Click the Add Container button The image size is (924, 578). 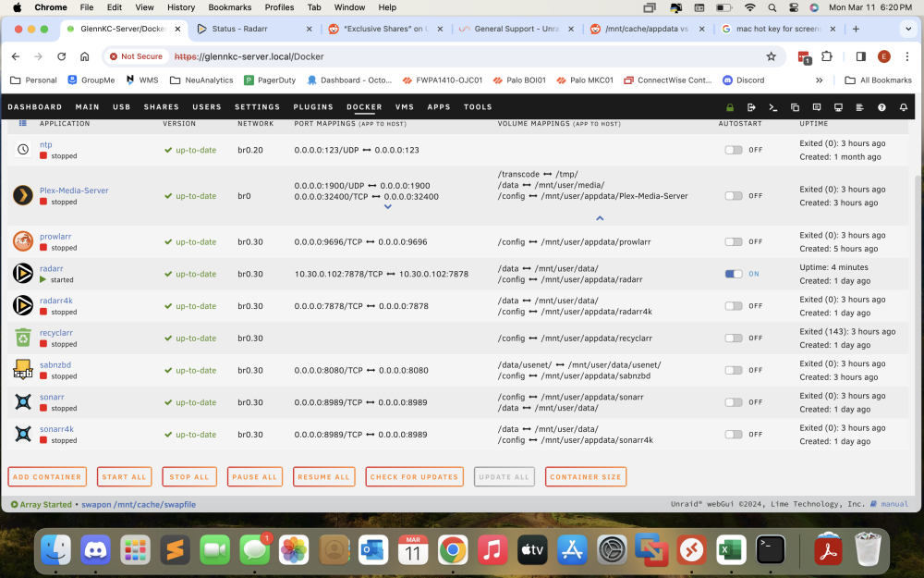(47, 476)
